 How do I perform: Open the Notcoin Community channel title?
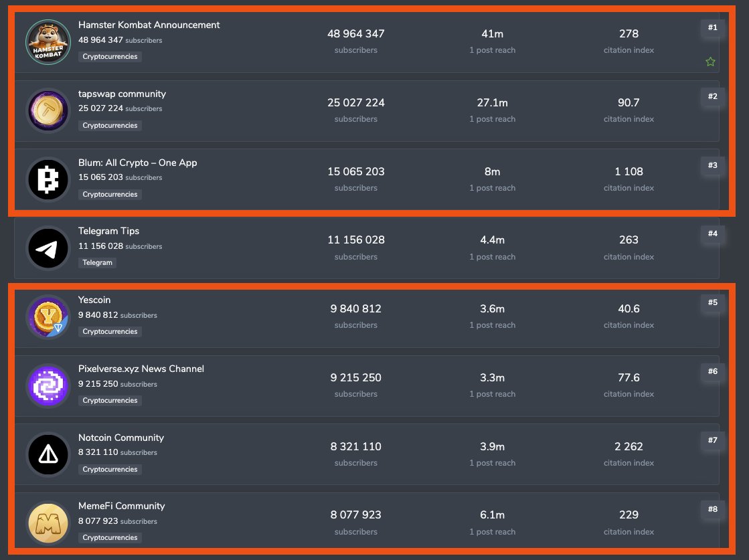click(x=120, y=438)
